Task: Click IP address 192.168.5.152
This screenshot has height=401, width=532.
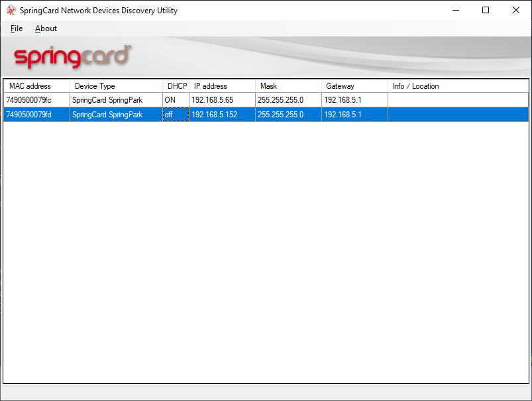Action: coord(222,115)
